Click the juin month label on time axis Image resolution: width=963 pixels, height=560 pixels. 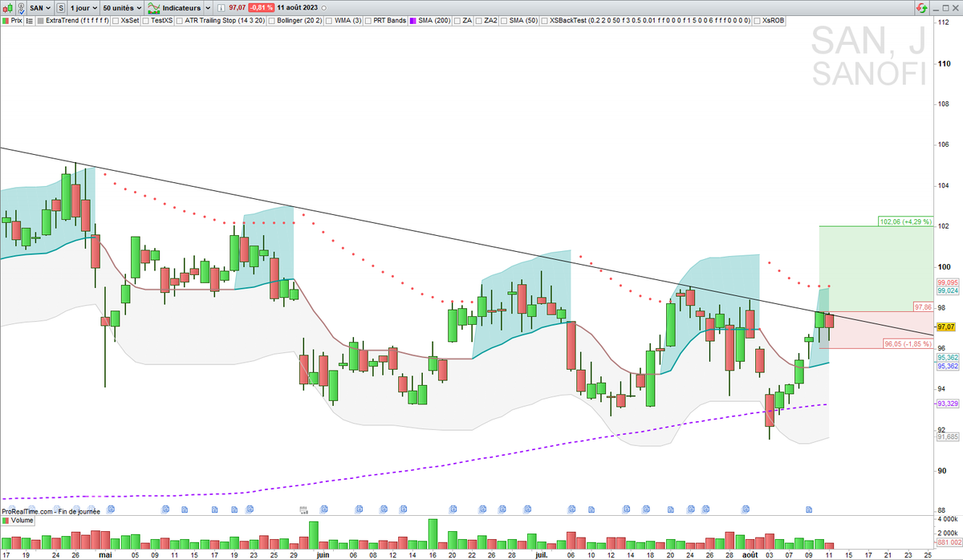pos(323,554)
